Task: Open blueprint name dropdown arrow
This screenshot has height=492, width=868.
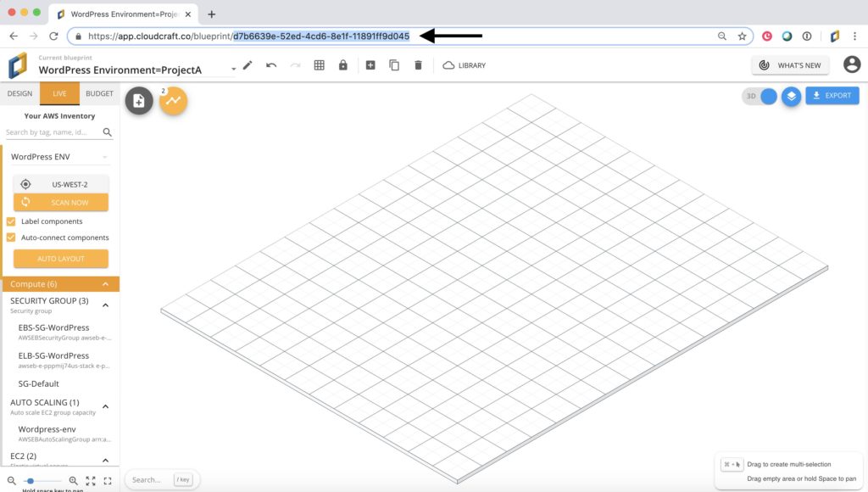Action: click(x=234, y=70)
